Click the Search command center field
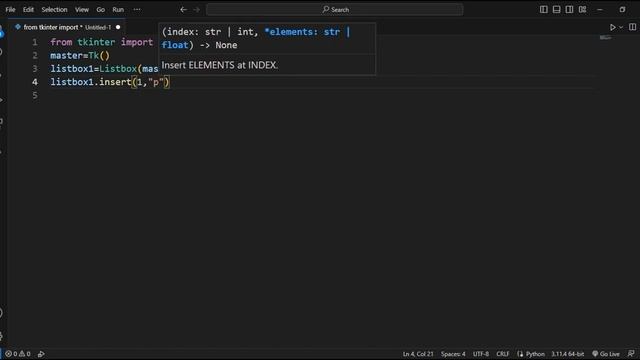This screenshot has width=640, height=360. [x=335, y=9]
